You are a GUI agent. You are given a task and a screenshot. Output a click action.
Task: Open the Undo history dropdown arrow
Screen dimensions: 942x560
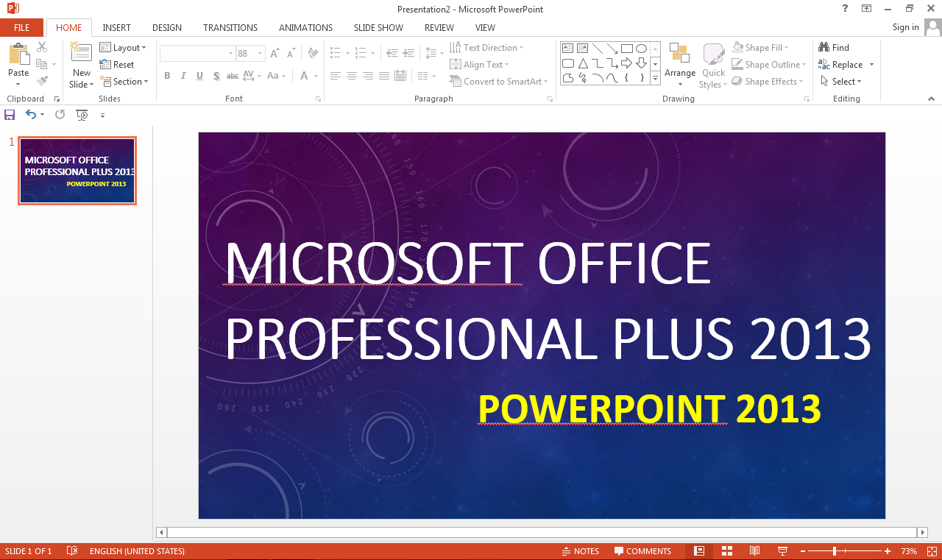point(42,115)
